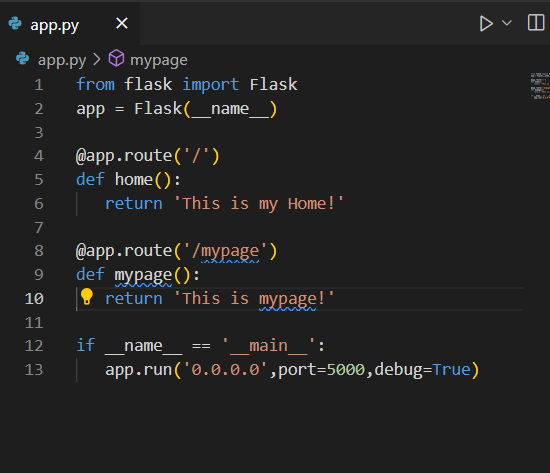
Task: Jump using the minimap code preview
Action: click(x=540, y=86)
